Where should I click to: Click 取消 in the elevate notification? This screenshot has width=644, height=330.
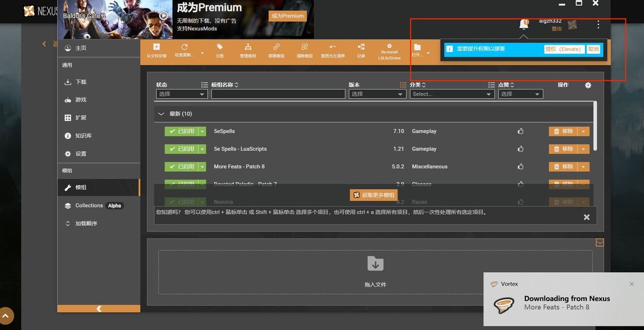pos(593,49)
